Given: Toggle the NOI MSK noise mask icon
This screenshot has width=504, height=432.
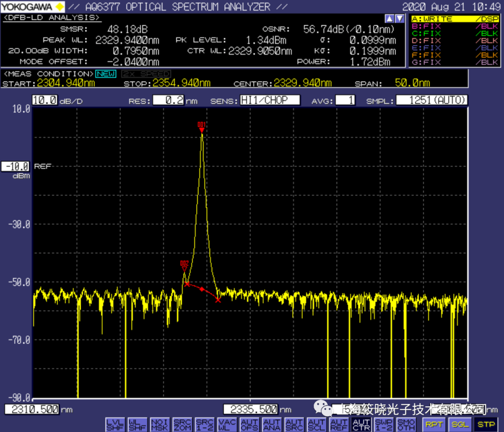Looking at the screenshot, I should (160, 425).
